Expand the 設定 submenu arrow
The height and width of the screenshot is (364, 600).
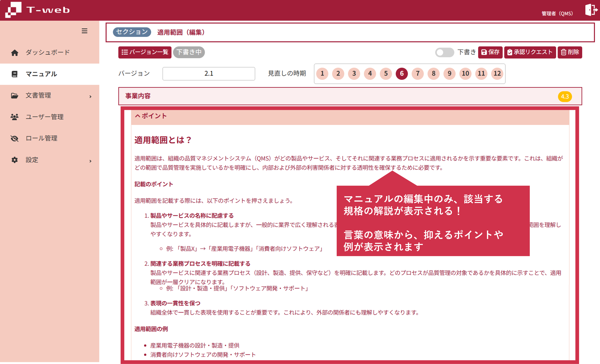tap(90, 161)
